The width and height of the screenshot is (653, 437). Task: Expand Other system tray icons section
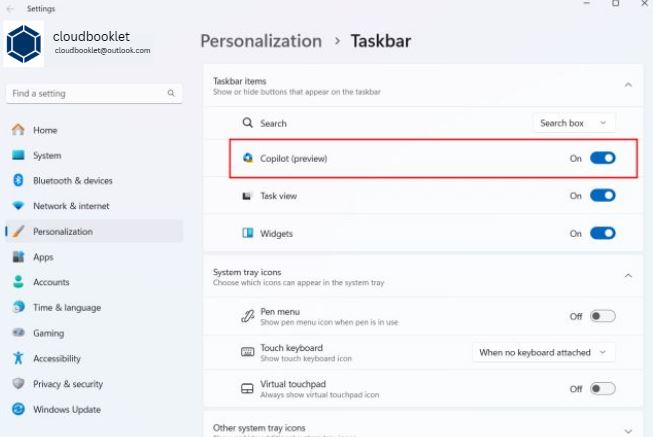pyautogui.click(x=628, y=431)
